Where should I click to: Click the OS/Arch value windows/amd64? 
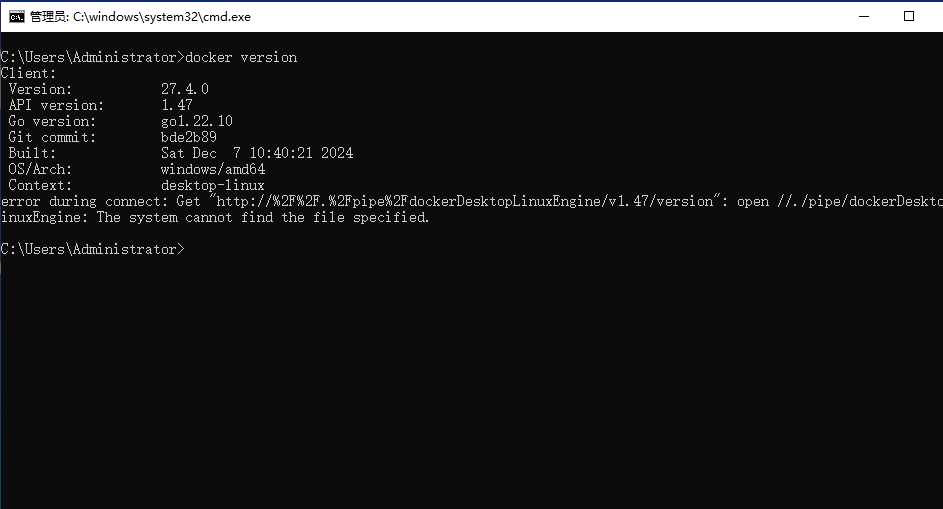[213, 169]
